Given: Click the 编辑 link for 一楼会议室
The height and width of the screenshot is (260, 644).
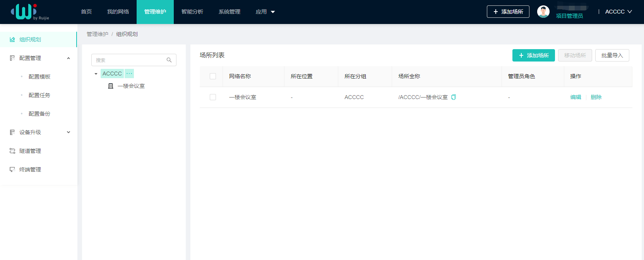Looking at the screenshot, I should [575, 97].
